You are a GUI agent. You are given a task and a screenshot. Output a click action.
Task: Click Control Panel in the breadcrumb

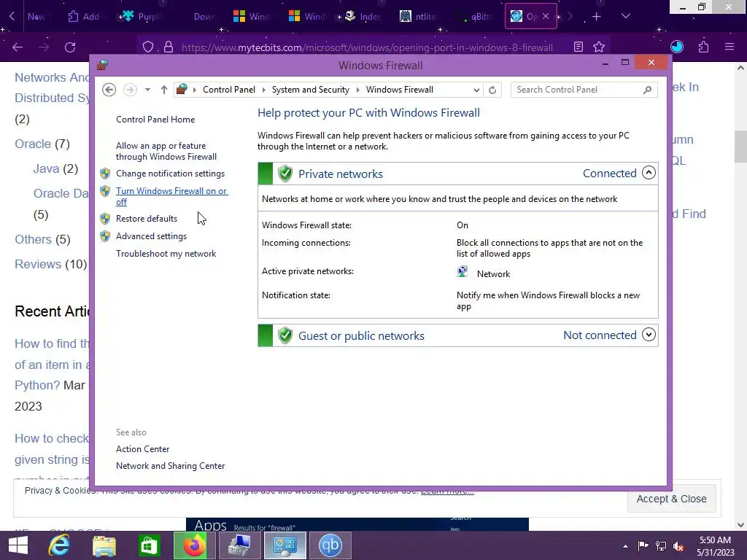tap(228, 90)
